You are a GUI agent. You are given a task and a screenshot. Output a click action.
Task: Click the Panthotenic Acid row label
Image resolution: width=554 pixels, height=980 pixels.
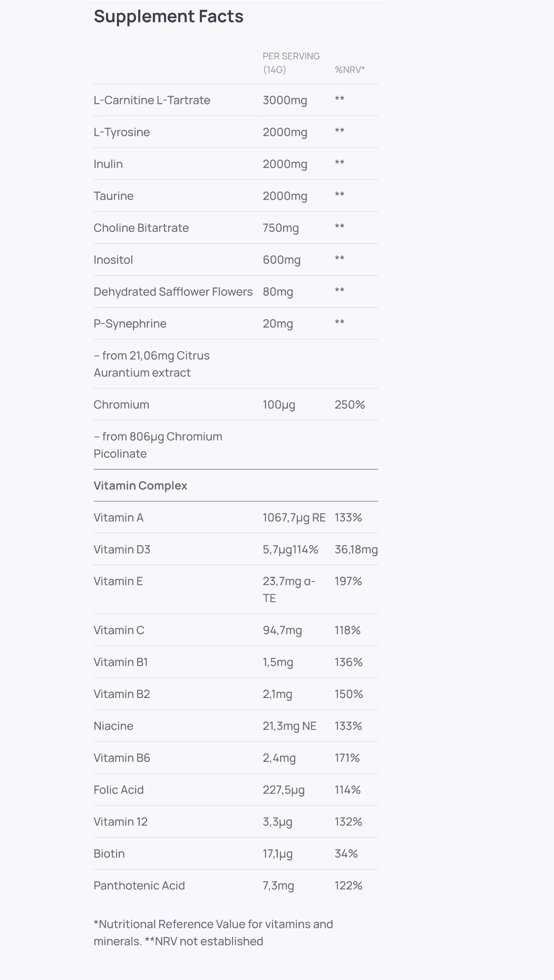(139, 886)
